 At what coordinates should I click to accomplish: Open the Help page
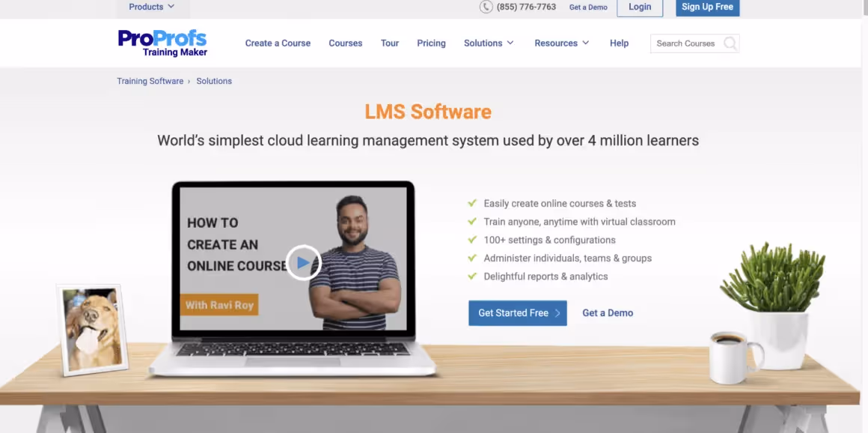(x=619, y=43)
